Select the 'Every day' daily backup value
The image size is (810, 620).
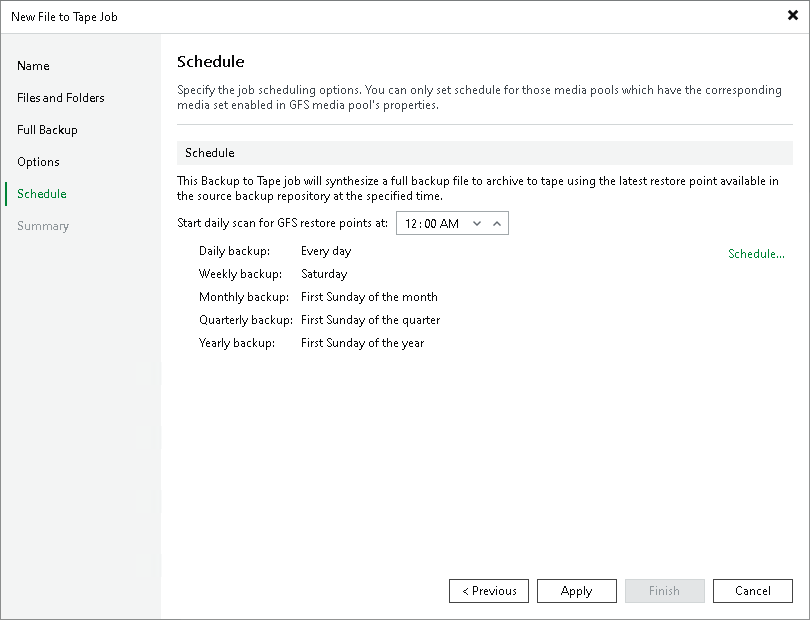(x=326, y=251)
